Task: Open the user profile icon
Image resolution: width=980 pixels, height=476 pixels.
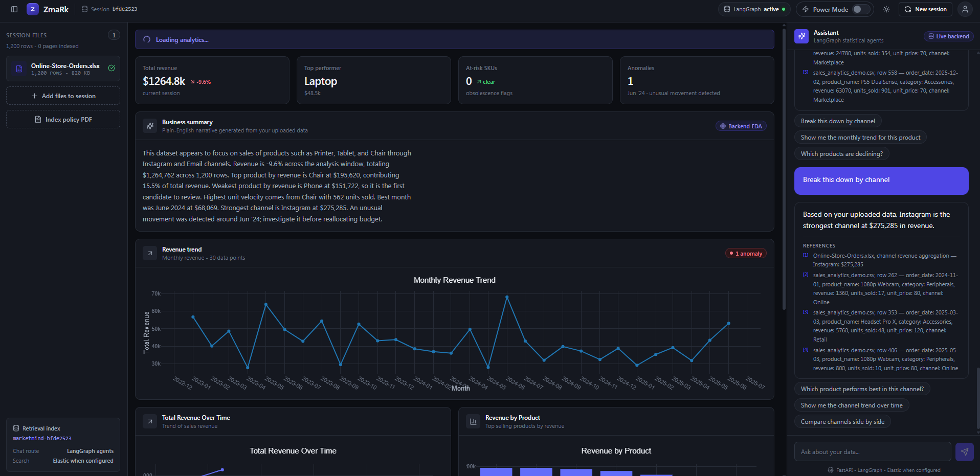Action: coord(965,9)
